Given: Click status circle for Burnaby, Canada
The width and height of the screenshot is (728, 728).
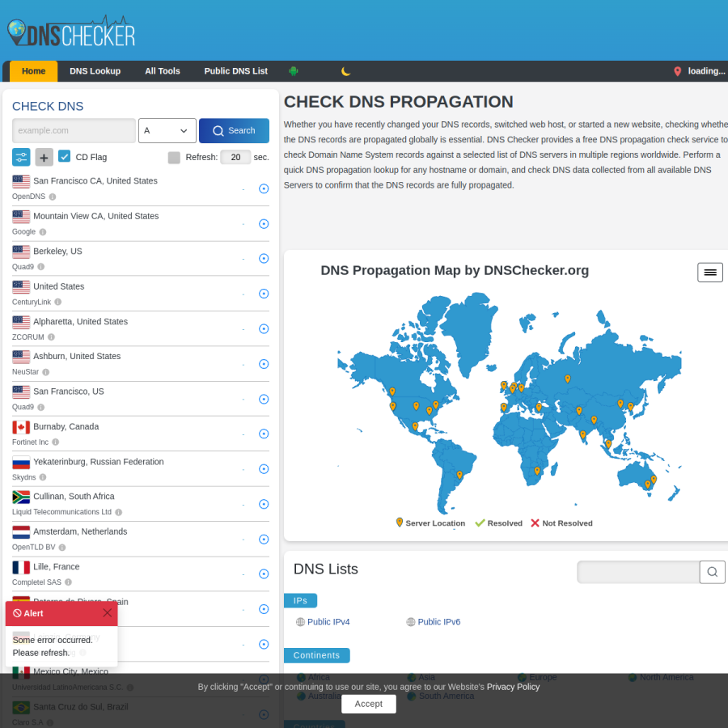Looking at the screenshot, I should [x=264, y=434].
